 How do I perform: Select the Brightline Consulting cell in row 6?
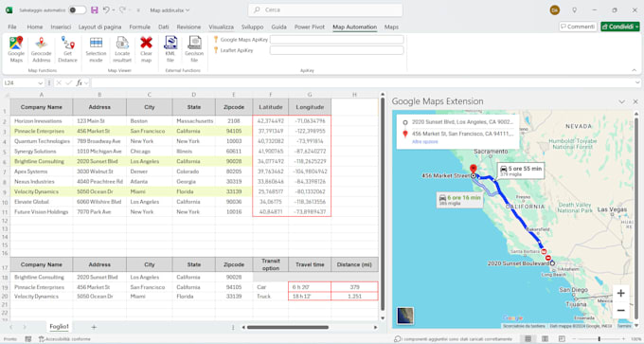click(x=41, y=161)
